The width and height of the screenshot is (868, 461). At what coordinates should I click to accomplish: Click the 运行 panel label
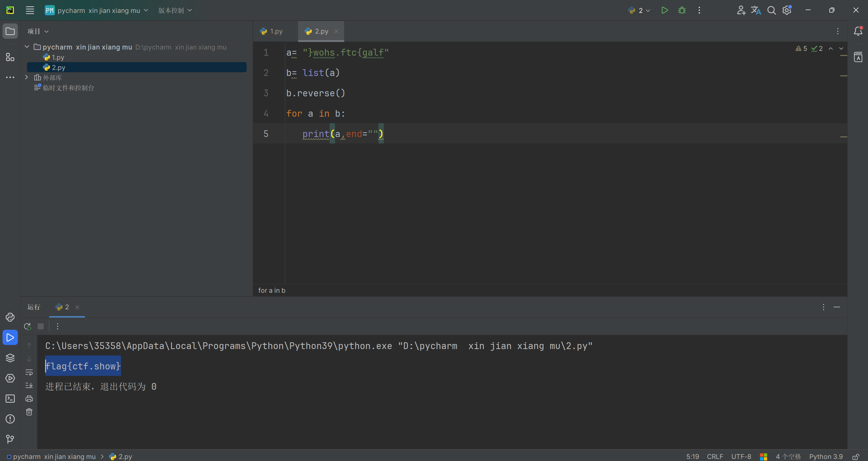coord(34,307)
